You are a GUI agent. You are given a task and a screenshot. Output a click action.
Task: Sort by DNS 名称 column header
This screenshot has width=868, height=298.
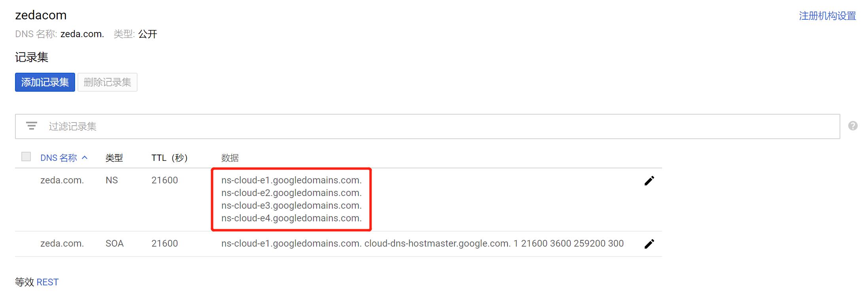coord(58,158)
